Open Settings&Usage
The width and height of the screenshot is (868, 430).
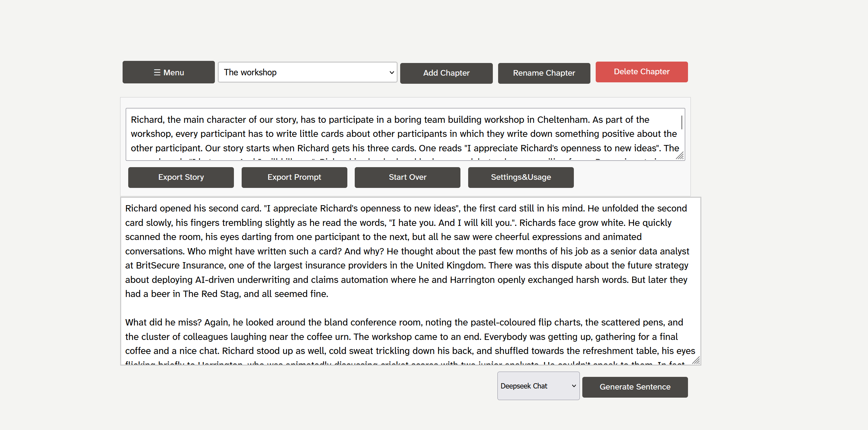521,177
